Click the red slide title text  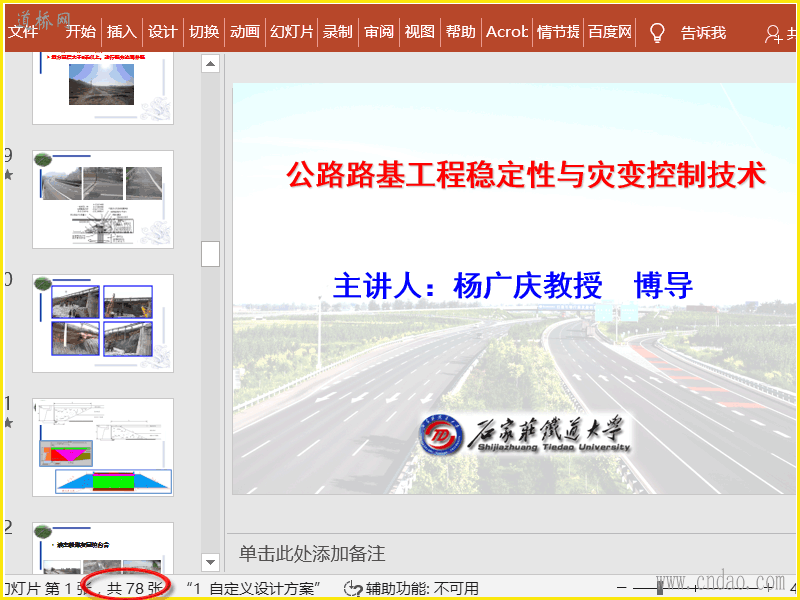(526, 174)
